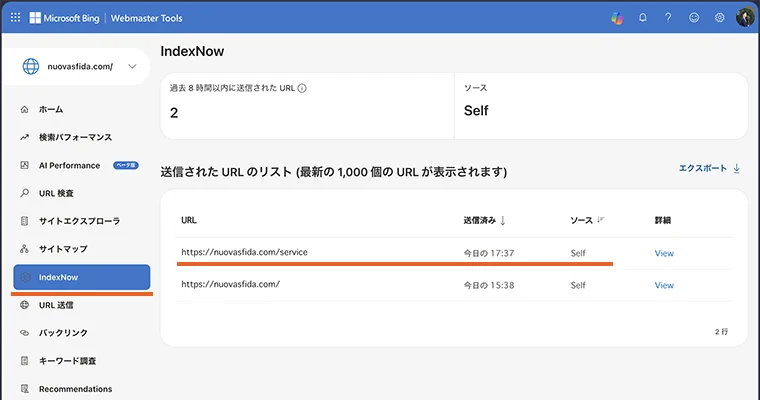Viewport: 760px width, 400px height.
Task: Click View for the nuovasfida.com/ root row
Action: (664, 285)
